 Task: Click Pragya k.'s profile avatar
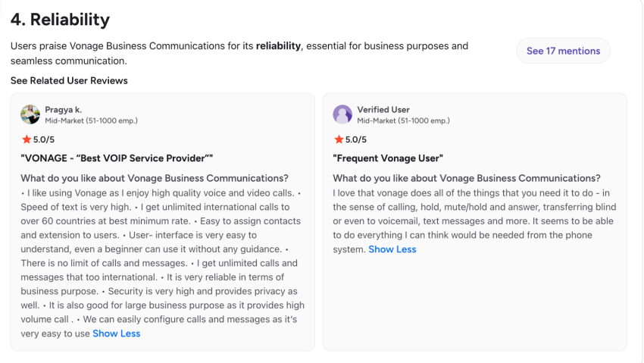[x=30, y=114]
